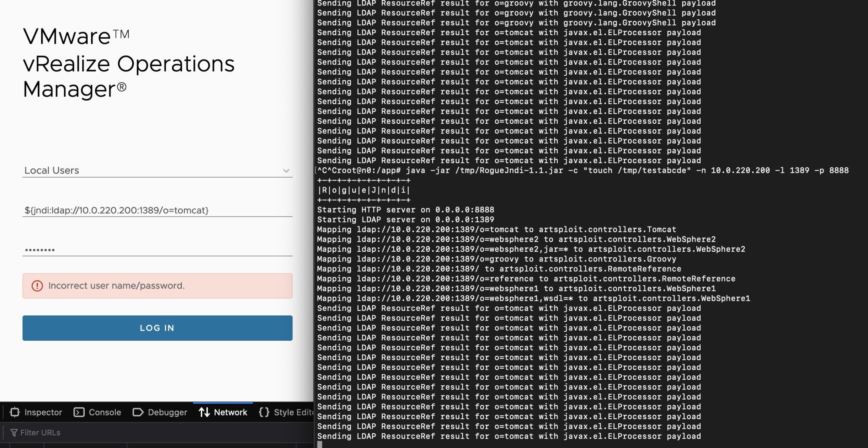This screenshot has height=448, width=868.
Task: Switch to the Console tab
Action: [x=103, y=412]
